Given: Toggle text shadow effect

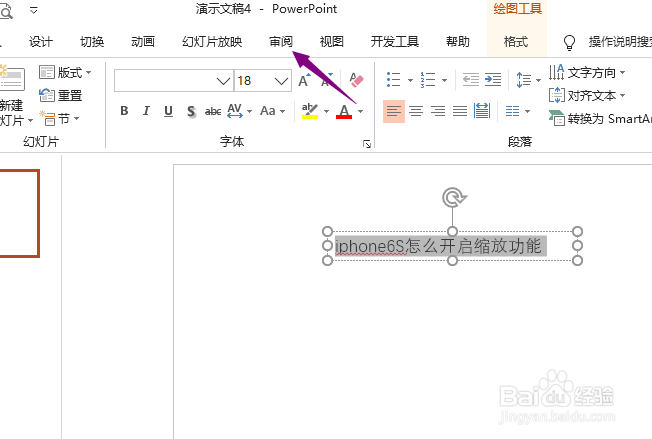Looking at the screenshot, I should [191, 111].
